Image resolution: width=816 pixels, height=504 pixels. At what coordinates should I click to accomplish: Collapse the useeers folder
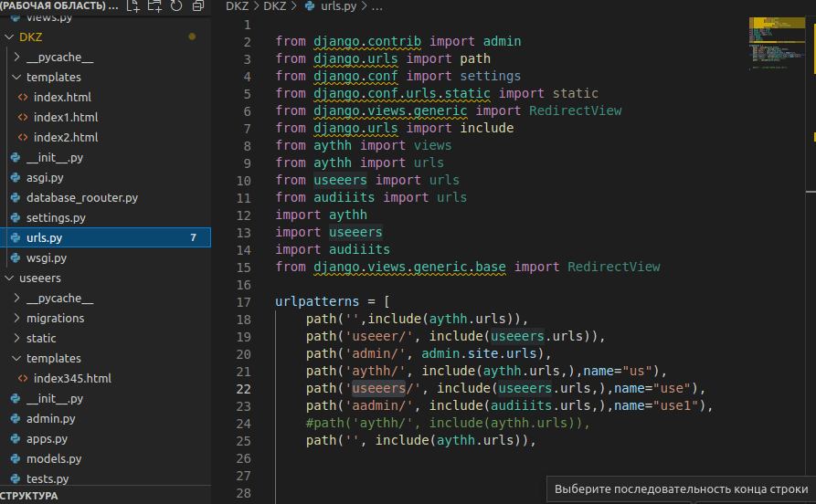(x=39, y=278)
